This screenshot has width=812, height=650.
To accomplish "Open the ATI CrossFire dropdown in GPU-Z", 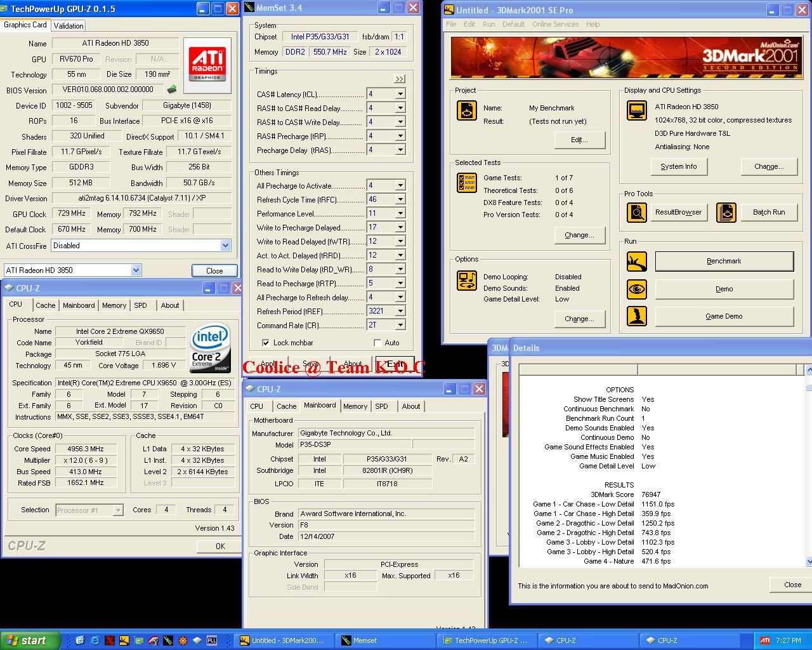I will pos(225,246).
